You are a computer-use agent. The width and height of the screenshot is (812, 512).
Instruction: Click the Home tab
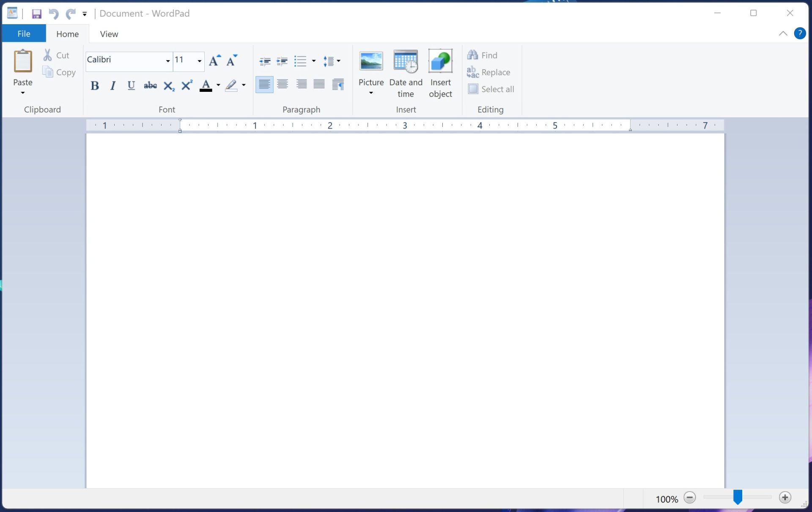point(67,33)
